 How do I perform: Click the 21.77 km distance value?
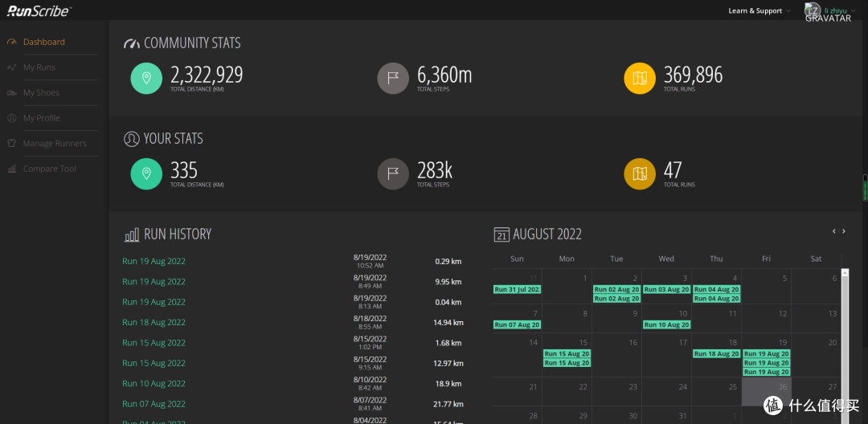448,404
